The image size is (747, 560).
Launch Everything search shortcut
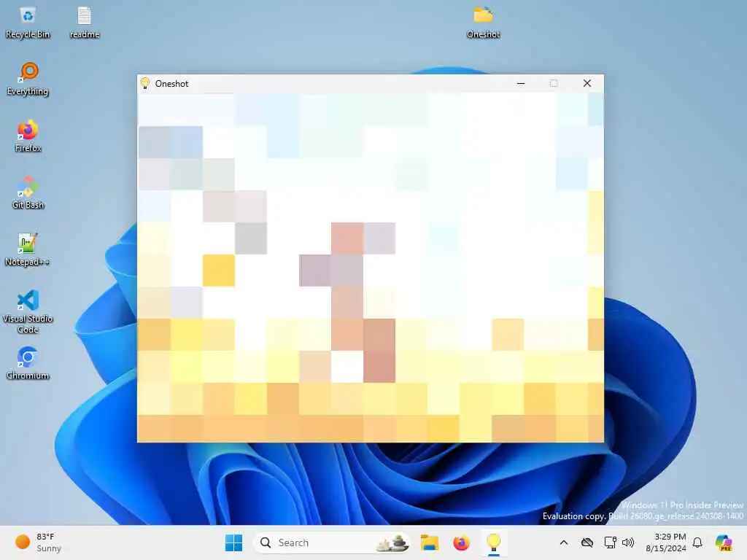click(x=28, y=79)
